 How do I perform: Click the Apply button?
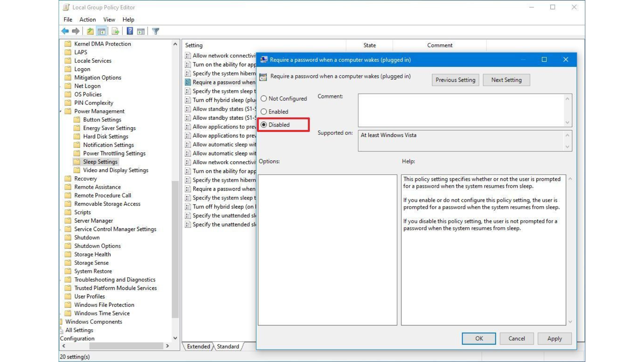coord(554,338)
